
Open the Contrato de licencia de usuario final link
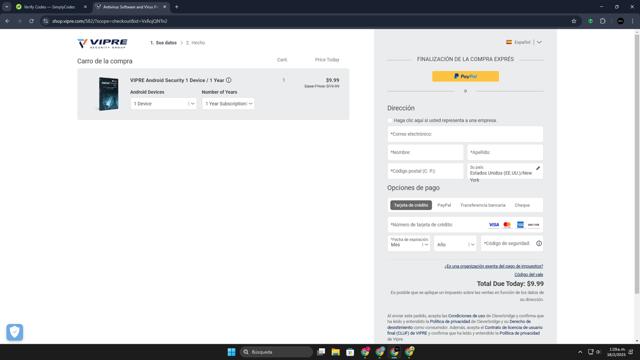pyautogui.click(x=465, y=330)
